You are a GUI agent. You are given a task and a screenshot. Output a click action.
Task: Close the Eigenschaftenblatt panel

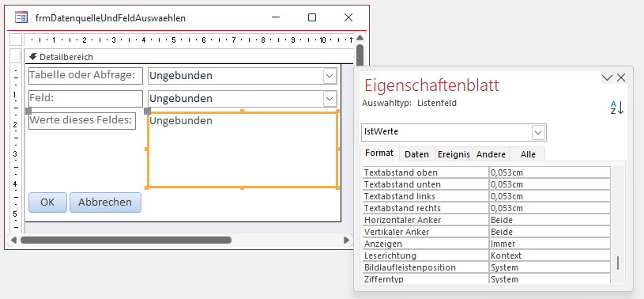620,78
